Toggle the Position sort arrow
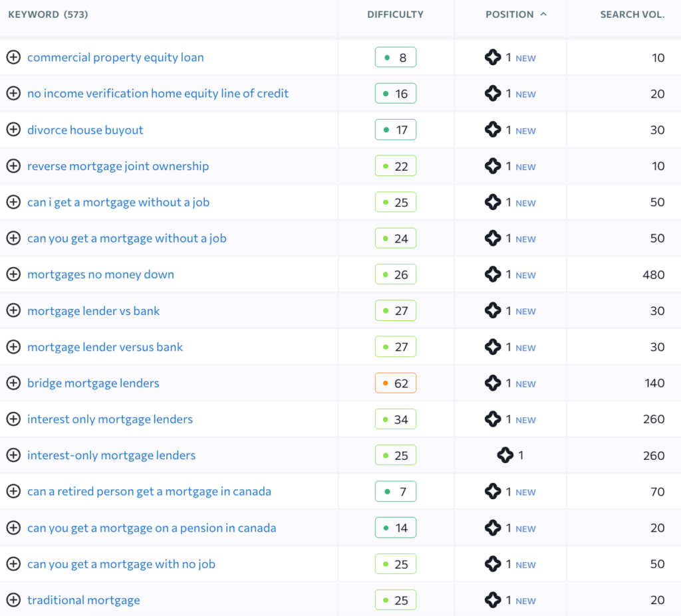Viewport: 681px width, 616px height. click(x=543, y=14)
